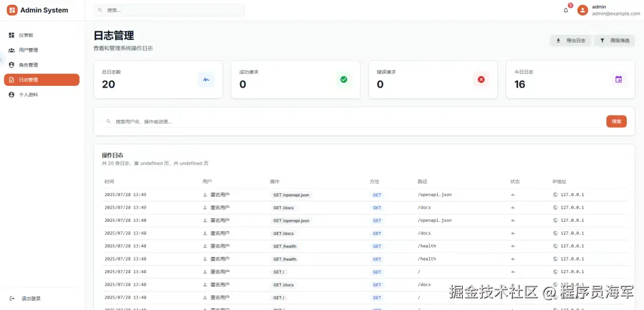This screenshot has width=644, height=310.
Task: Click the globe icon in the 13:48 /openapi.json row
Action: (555, 221)
